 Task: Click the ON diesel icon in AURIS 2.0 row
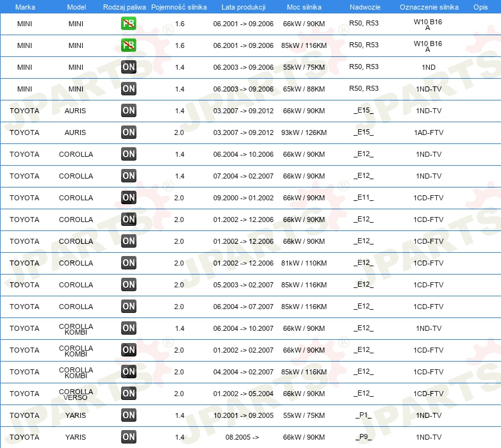tap(129, 132)
